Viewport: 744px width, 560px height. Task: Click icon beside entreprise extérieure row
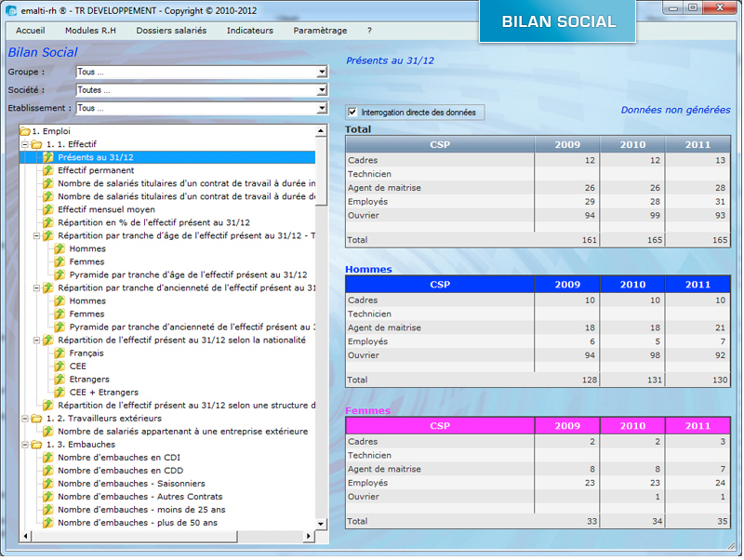click(x=48, y=432)
